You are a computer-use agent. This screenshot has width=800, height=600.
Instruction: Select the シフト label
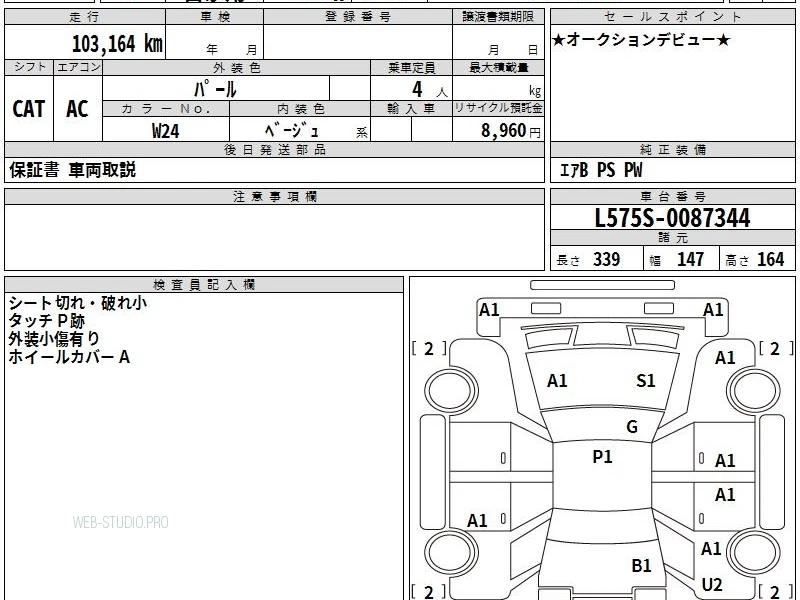pos(29,67)
